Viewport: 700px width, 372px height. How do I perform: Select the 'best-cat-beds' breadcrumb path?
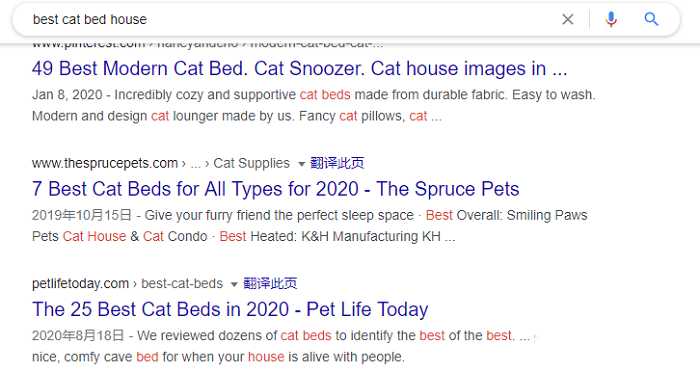[x=182, y=284]
